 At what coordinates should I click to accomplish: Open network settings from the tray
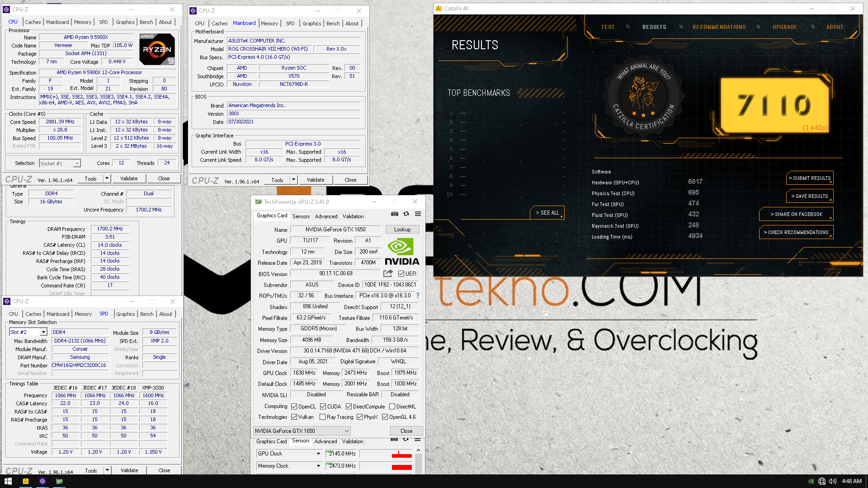822,481
